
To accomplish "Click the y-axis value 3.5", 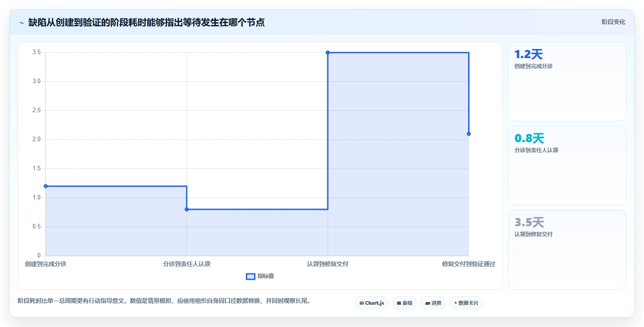I will tap(36, 53).
